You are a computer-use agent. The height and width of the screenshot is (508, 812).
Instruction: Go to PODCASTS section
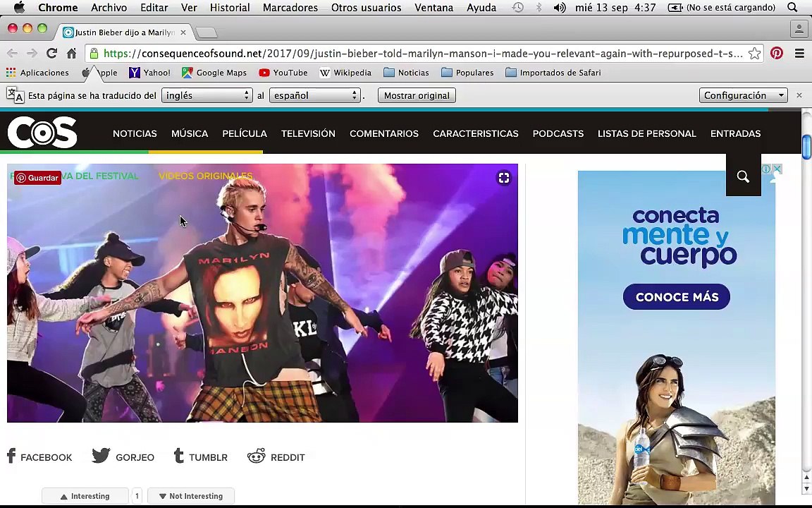[558, 133]
